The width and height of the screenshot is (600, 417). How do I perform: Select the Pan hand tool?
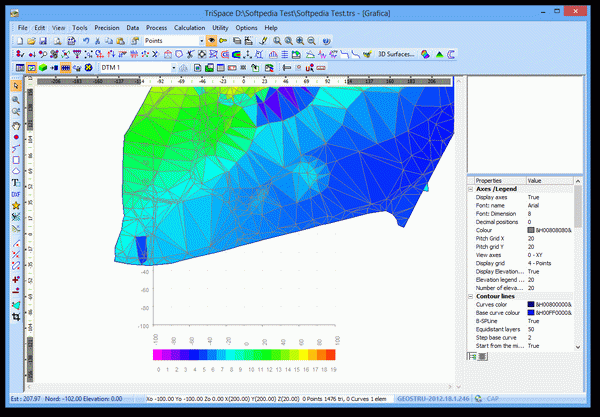coord(17,126)
